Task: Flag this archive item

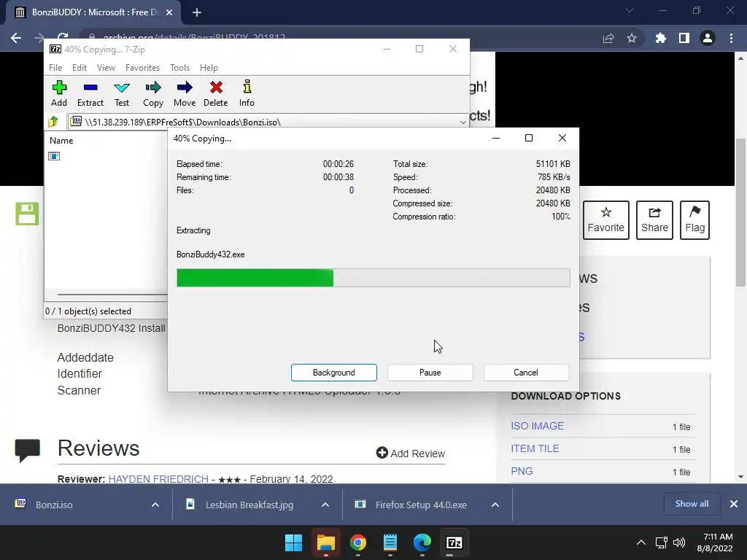Action: (x=694, y=220)
